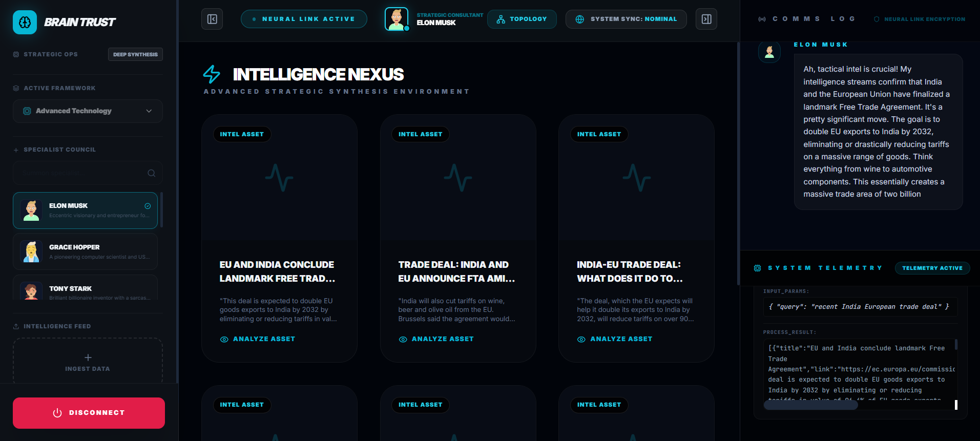This screenshot has height=441, width=980.
Task: Click the Elon Musk avatar in Comms Log
Action: point(769,52)
